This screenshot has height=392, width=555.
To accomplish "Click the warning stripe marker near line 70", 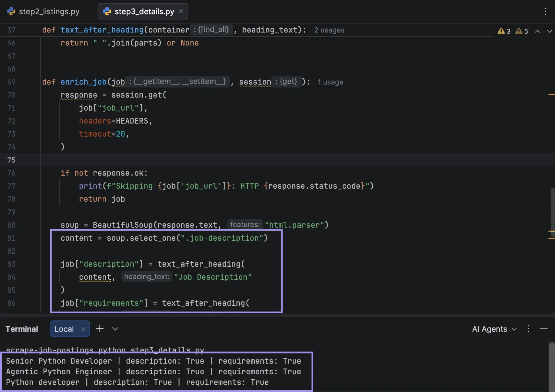I will [x=551, y=95].
